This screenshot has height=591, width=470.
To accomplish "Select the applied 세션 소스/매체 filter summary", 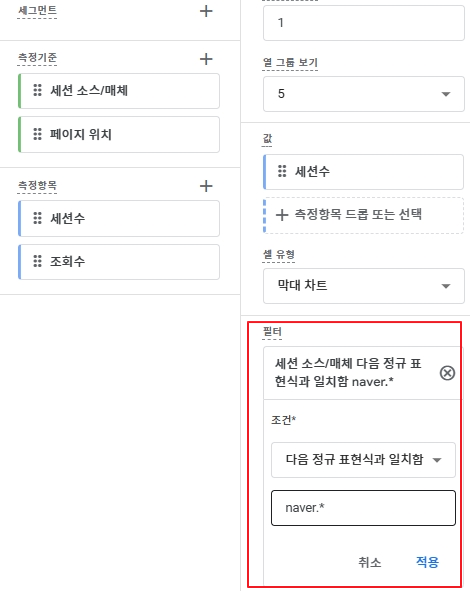I will (x=348, y=373).
